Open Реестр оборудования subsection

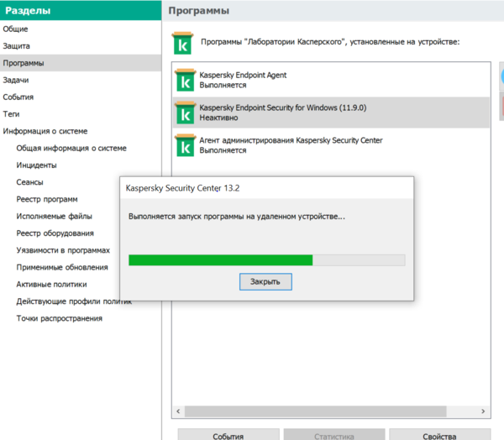(55, 233)
